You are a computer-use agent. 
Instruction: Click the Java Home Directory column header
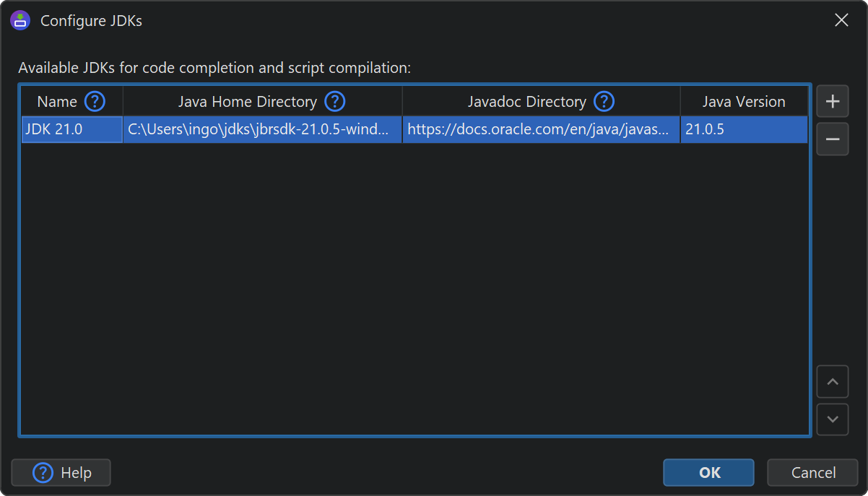(247, 102)
